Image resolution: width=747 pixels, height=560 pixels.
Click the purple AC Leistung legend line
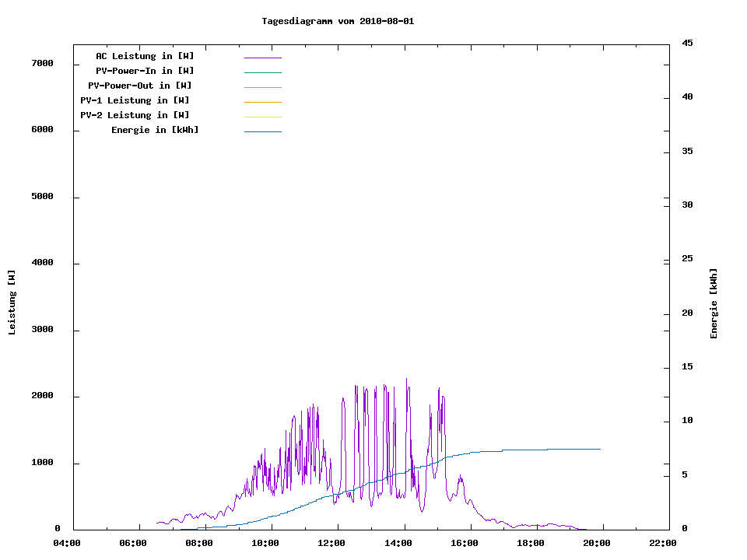click(x=262, y=58)
